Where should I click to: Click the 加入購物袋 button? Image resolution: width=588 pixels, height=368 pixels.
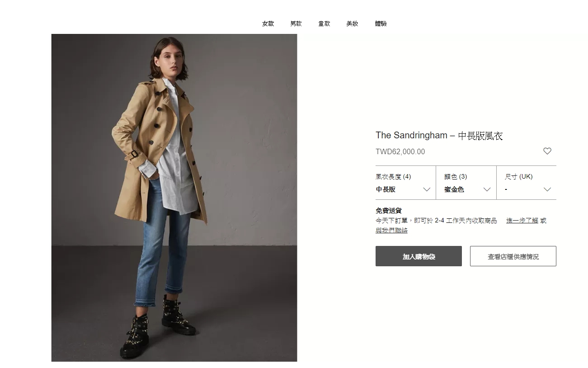click(x=419, y=256)
